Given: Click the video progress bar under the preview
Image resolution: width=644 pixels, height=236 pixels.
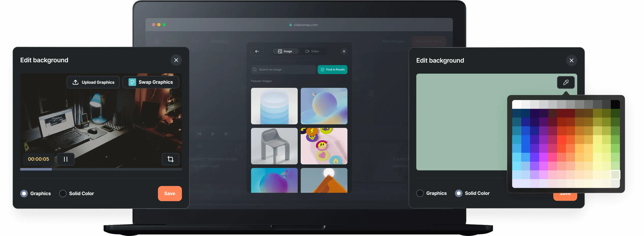Looking at the screenshot, I should point(101,169).
